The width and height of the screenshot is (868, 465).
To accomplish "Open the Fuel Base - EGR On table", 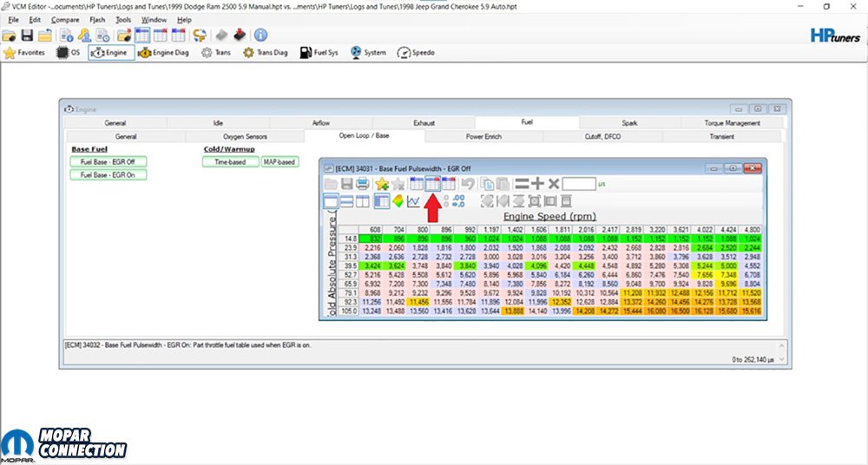I will pos(108,175).
